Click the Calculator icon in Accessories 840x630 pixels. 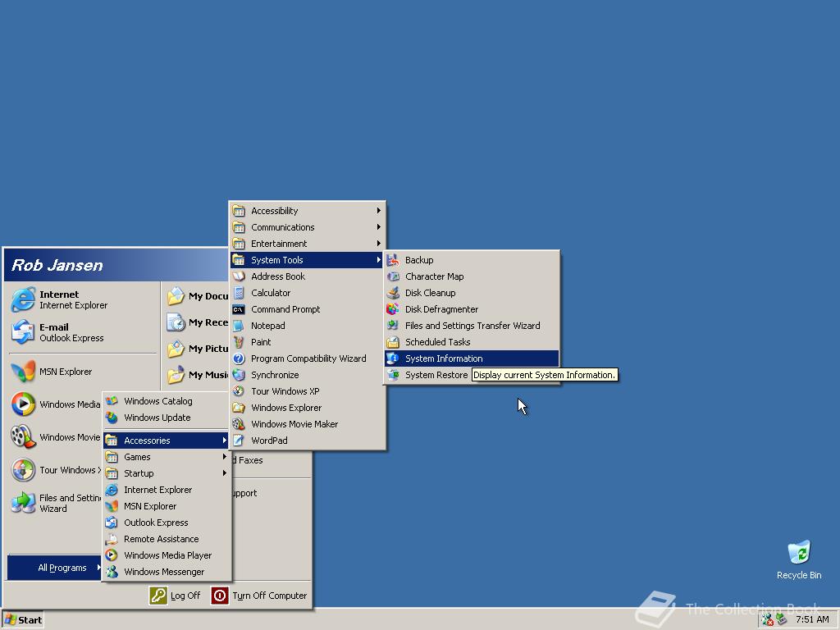(239, 293)
